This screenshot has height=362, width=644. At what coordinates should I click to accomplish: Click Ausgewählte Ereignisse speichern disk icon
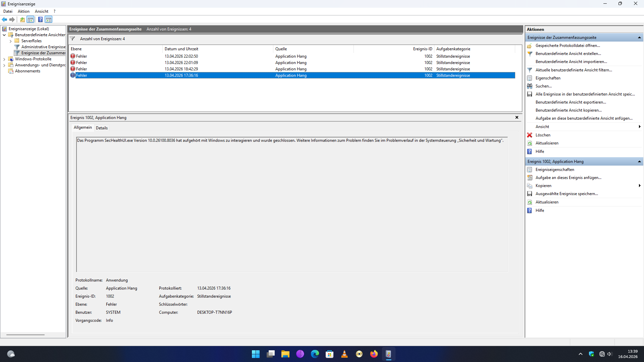point(530,194)
